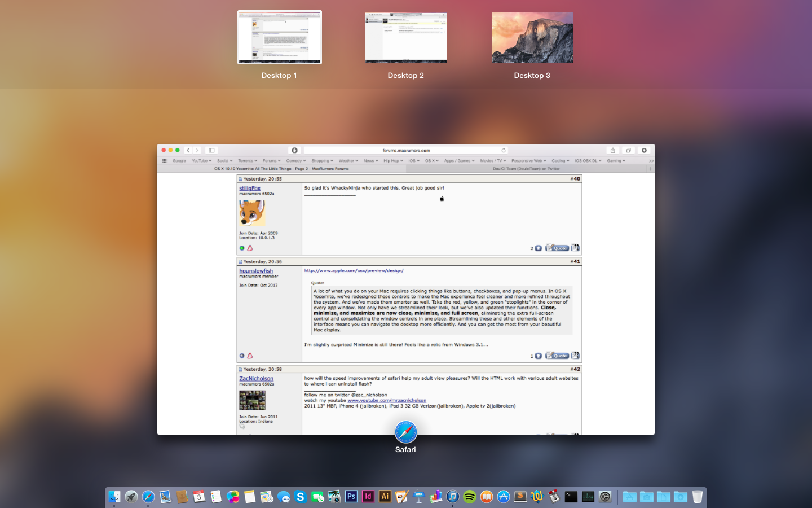The image size is (812, 508).
Task: Open the Downloads button in Safari's toolbar
Action: pos(644,150)
